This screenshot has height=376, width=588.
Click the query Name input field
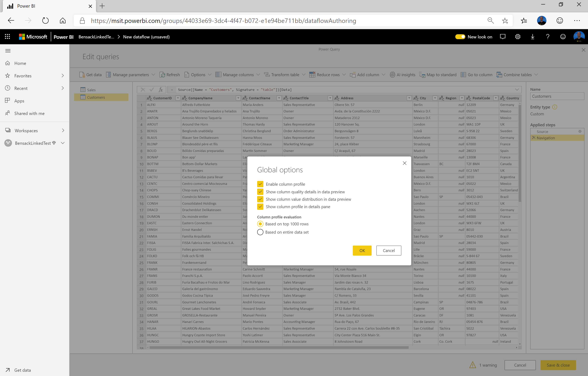pyautogui.click(x=557, y=96)
